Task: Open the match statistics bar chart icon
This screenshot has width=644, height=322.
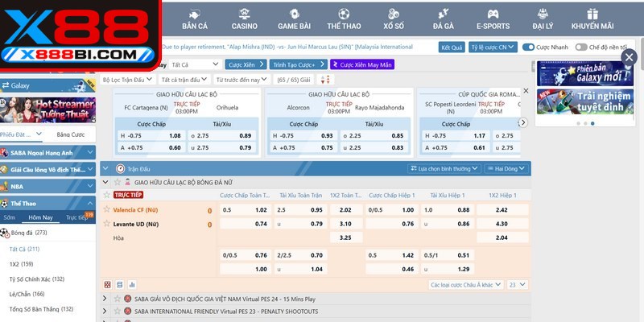Action: point(132,284)
